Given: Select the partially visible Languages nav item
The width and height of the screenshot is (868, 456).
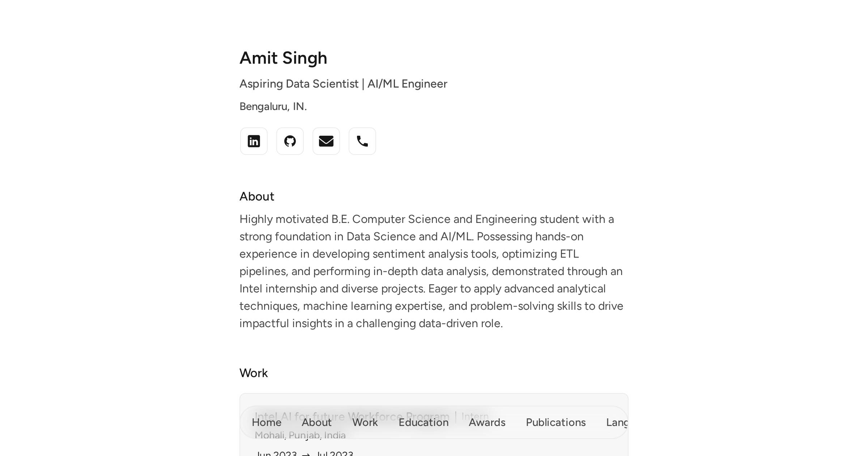Looking at the screenshot, I should tap(617, 422).
